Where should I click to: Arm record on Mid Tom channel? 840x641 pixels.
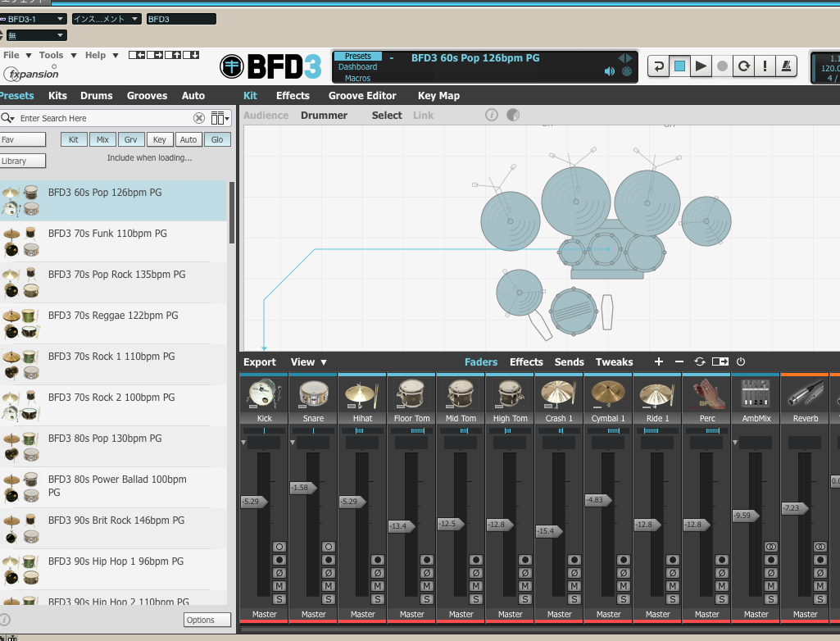(475, 560)
